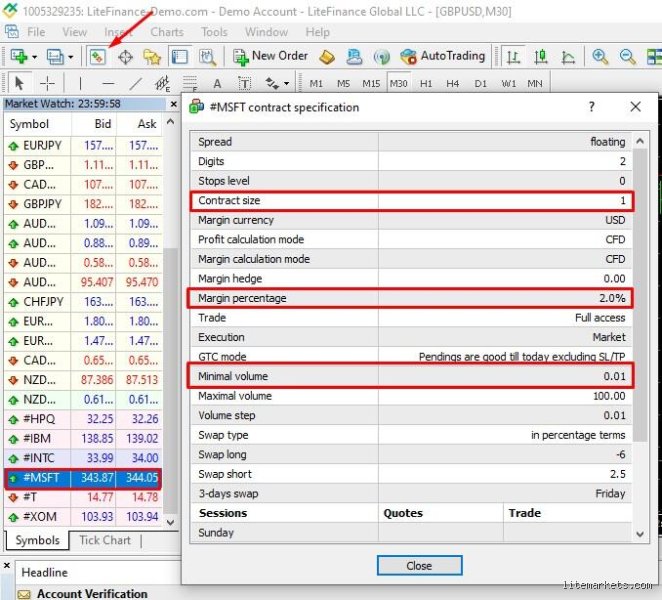This screenshot has width=662, height=600.
Task: Expand the arrows objects dropdown
Action: (x=287, y=84)
